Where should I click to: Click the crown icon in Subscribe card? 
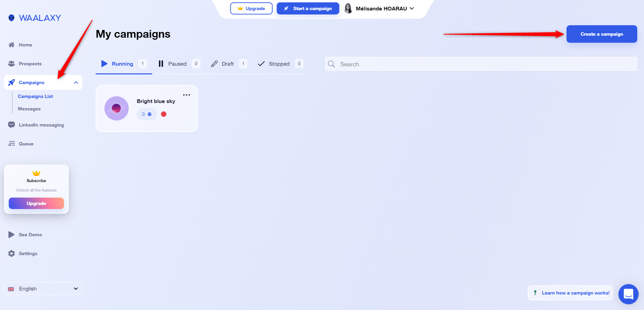coord(36,173)
